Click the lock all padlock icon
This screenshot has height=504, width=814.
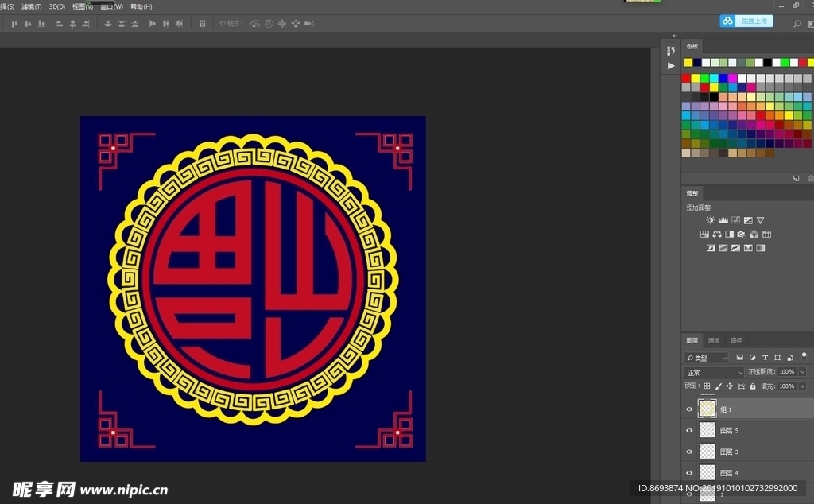pyautogui.click(x=752, y=386)
